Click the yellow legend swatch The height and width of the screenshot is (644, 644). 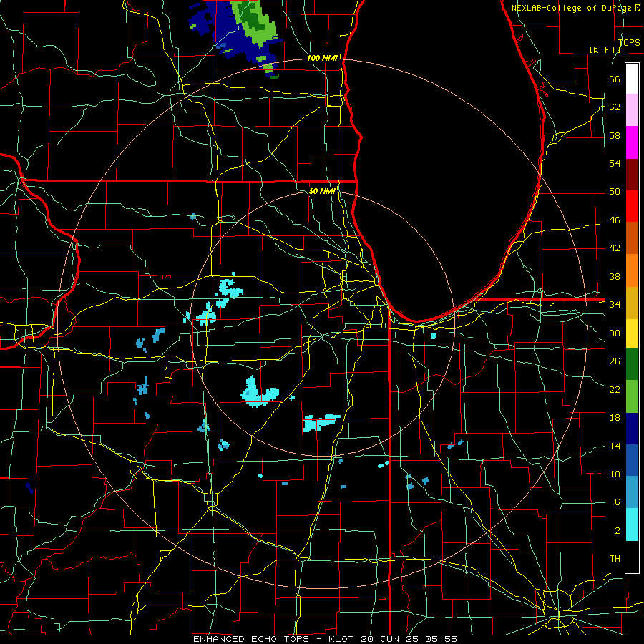[632, 333]
